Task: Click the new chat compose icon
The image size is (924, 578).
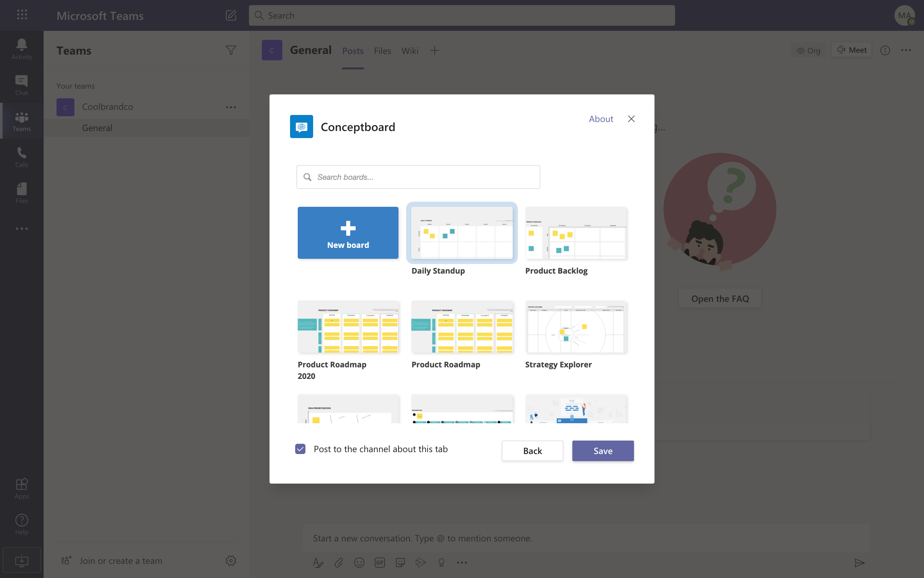Action: [x=231, y=15]
